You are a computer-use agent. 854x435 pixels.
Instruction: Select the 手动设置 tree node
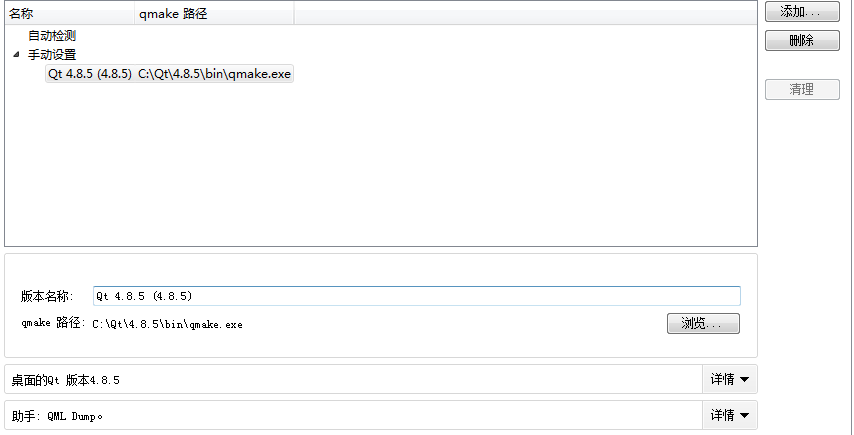point(52,55)
